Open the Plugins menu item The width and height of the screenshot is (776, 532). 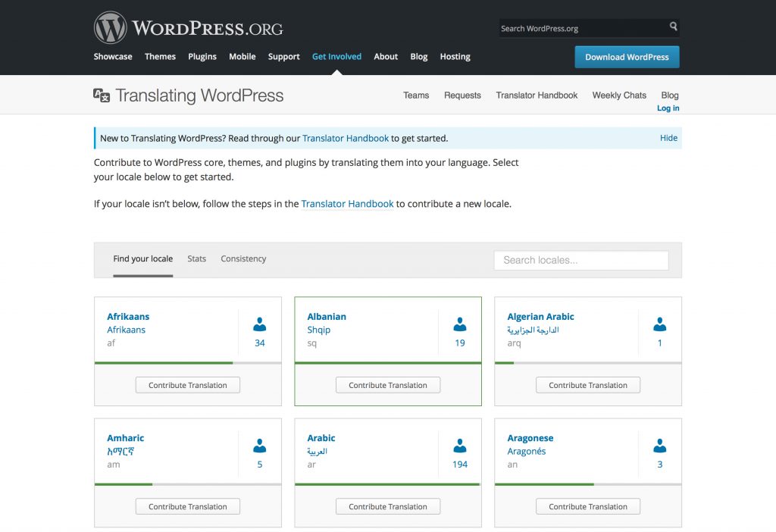[202, 56]
